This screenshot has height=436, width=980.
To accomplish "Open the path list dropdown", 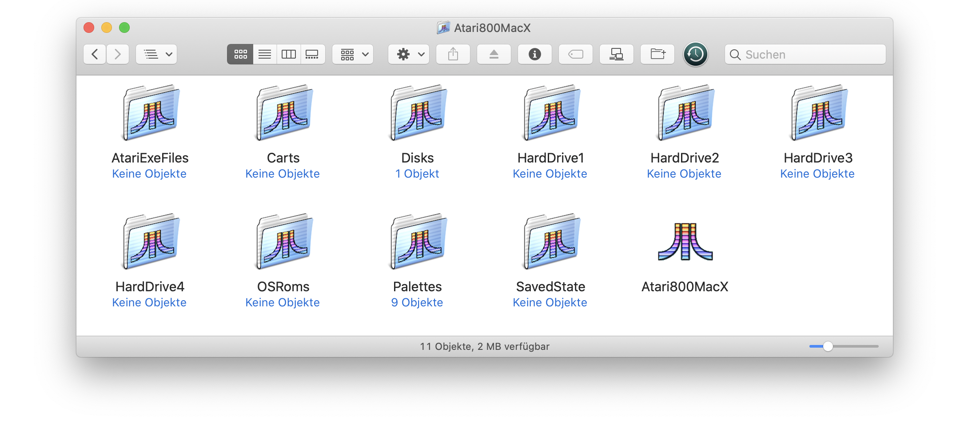I will pos(156,54).
